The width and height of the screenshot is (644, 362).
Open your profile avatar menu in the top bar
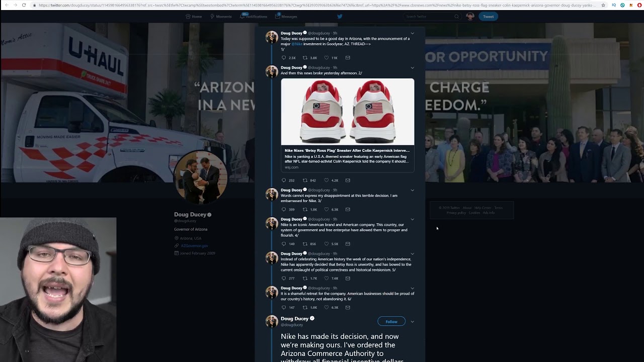(x=470, y=17)
